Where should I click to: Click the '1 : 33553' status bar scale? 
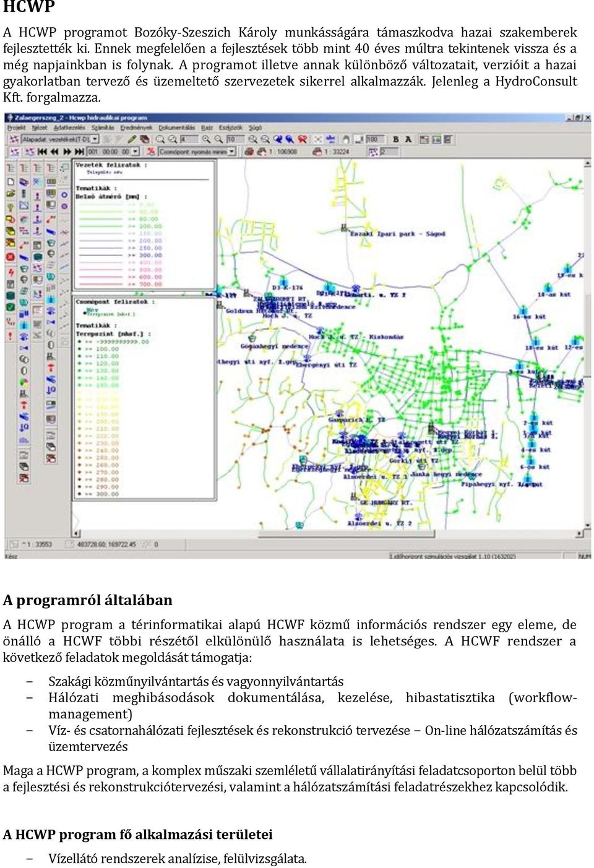tap(37, 544)
